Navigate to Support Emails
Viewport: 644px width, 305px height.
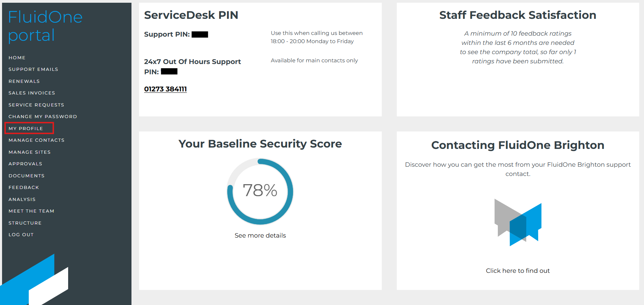(33, 69)
